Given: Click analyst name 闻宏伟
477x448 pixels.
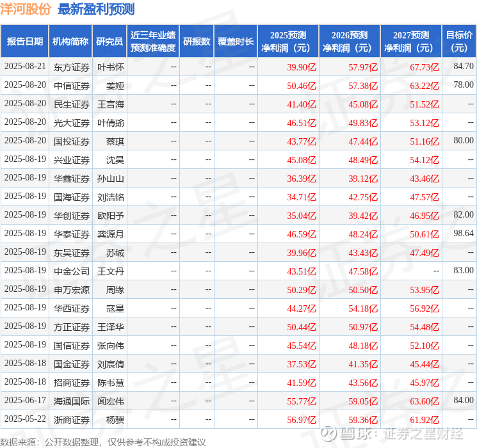Looking at the screenshot, I should click(111, 401).
